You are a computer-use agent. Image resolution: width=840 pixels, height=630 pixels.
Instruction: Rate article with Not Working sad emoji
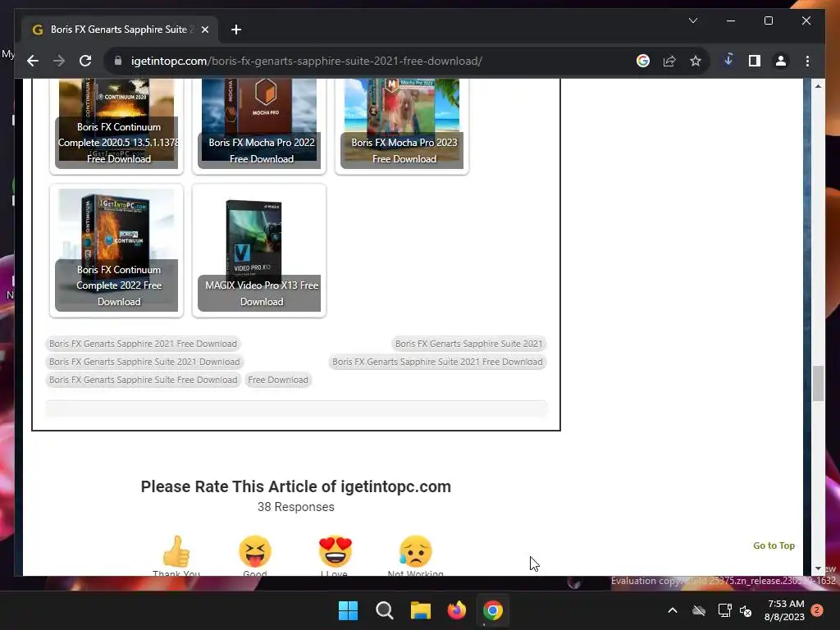415,552
